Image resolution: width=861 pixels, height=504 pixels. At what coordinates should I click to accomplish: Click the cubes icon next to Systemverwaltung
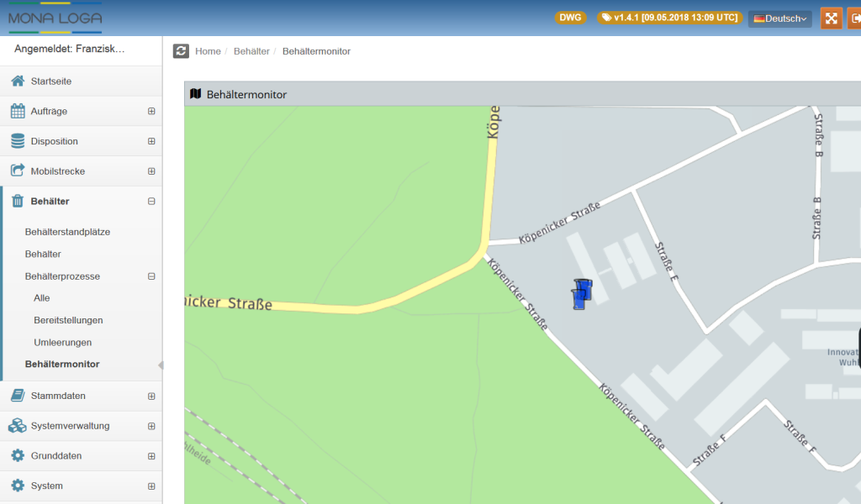18,426
